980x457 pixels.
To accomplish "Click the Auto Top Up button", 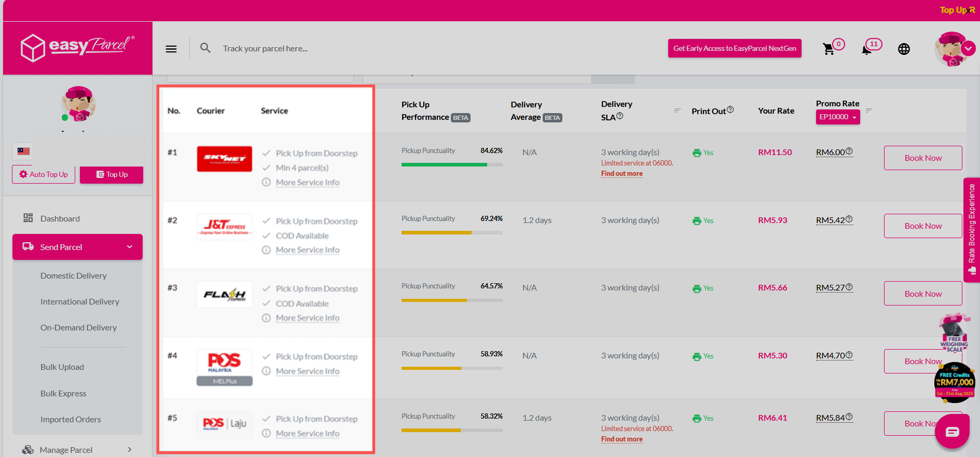I will (x=44, y=175).
